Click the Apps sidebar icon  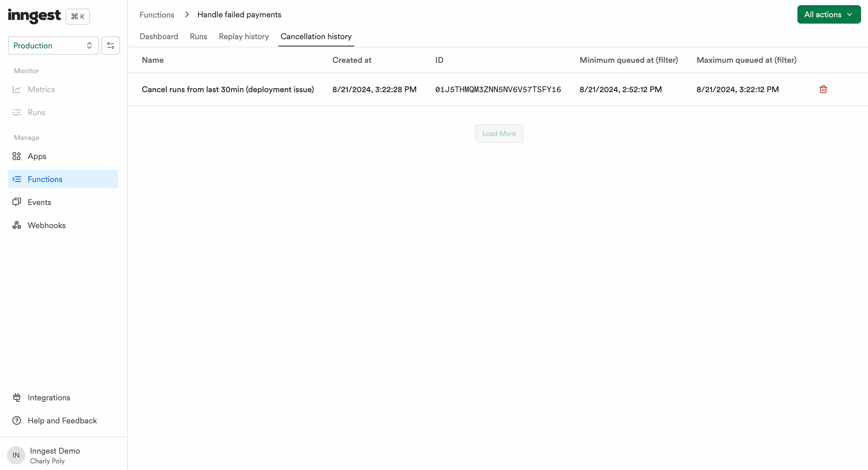pyautogui.click(x=16, y=156)
